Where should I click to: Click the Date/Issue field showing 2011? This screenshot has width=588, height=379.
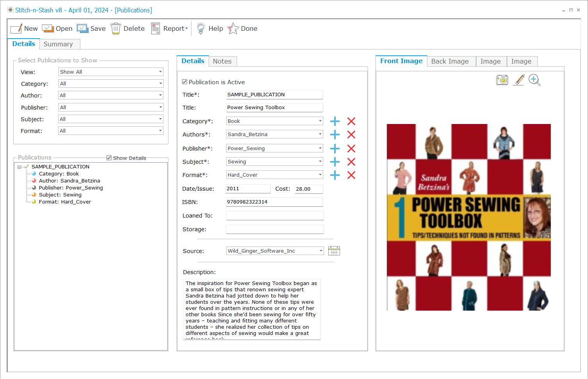248,188
